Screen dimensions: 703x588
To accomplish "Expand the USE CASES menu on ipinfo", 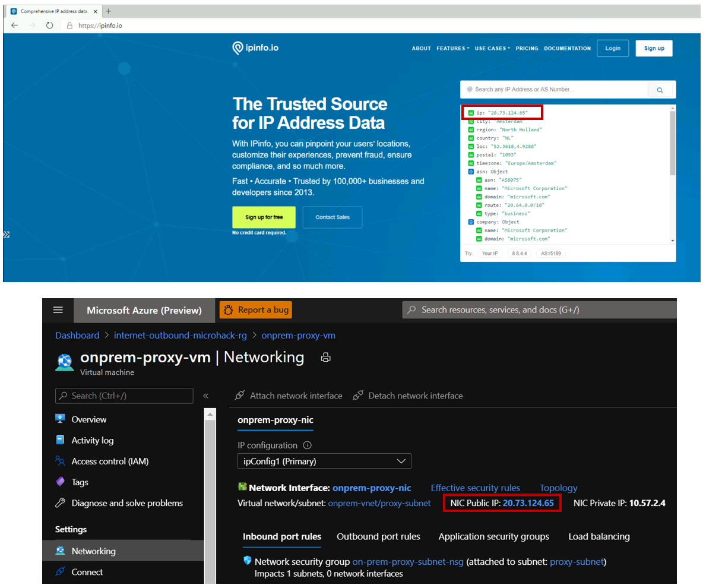I will coord(492,49).
